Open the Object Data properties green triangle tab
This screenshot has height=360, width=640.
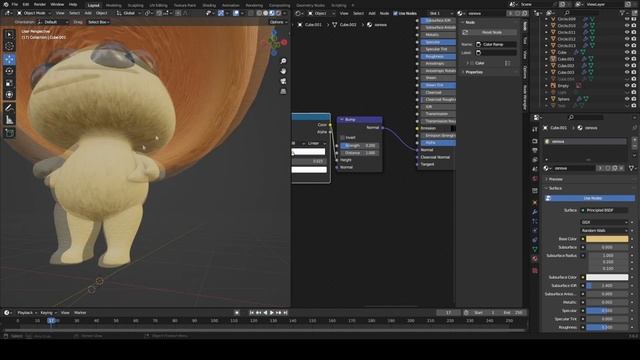pyautogui.click(x=535, y=249)
